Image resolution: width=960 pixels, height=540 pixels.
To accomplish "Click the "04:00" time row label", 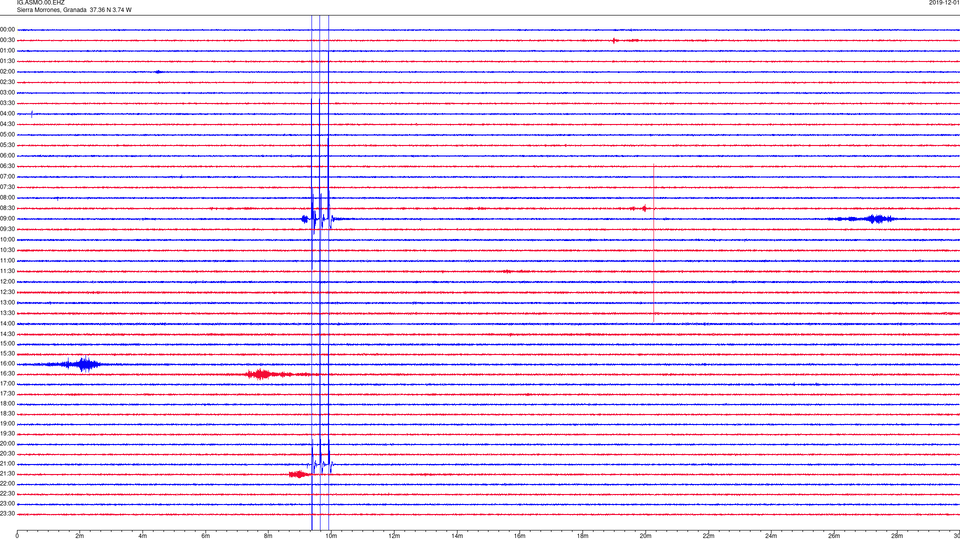I will (7, 113).
